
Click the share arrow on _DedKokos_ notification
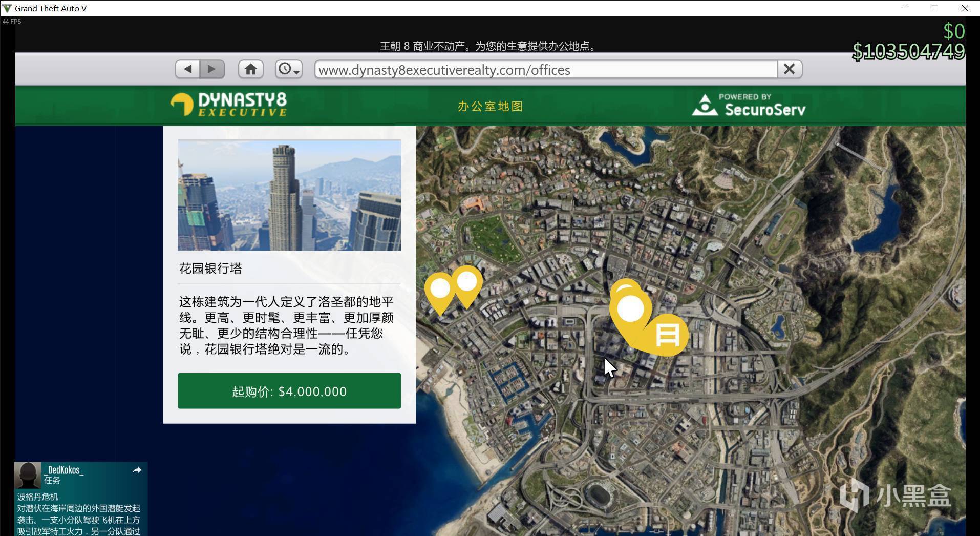[x=137, y=470]
